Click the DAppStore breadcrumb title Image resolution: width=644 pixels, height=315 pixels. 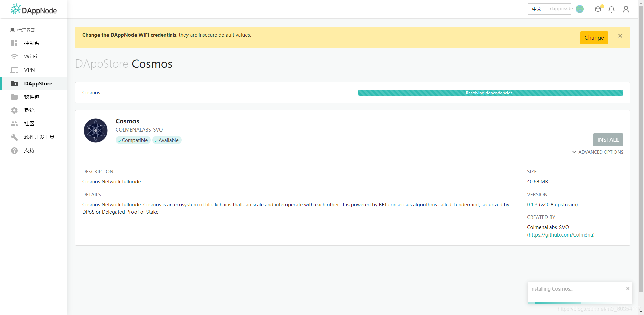tap(102, 64)
